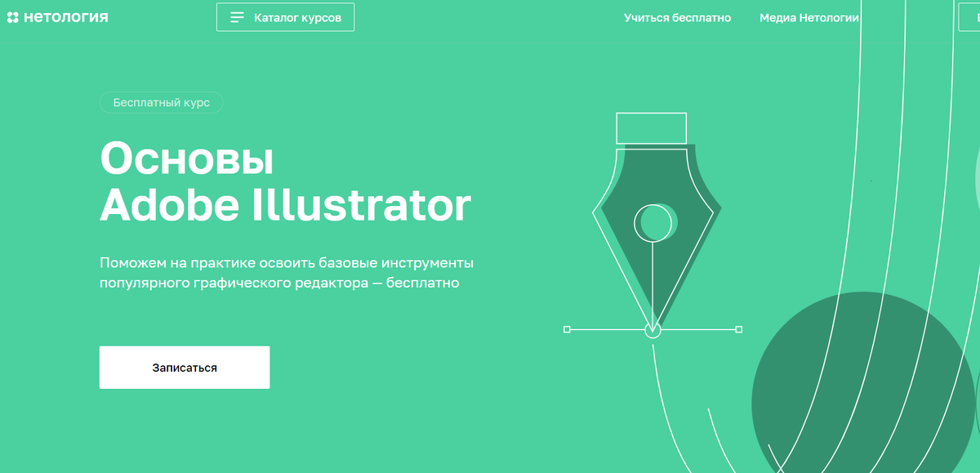Open the Учиться бесплатно link
Screen dimensions: 980x473
pos(677,17)
